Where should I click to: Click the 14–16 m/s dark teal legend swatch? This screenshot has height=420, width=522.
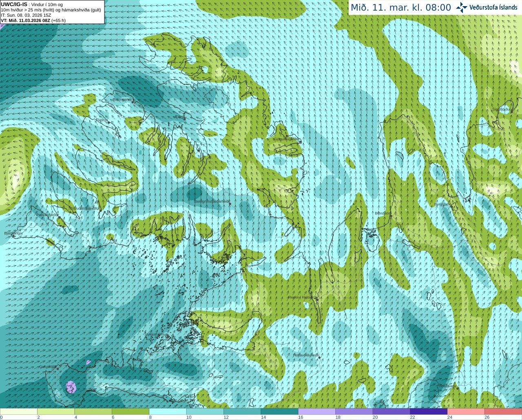pos(280,411)
